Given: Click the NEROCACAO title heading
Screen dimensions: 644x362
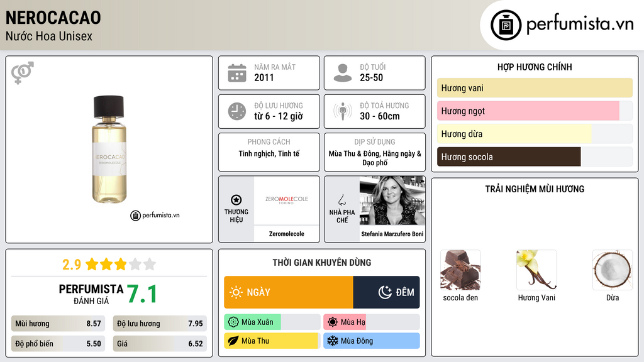Looking at the screenshot, I should point(53,18).
